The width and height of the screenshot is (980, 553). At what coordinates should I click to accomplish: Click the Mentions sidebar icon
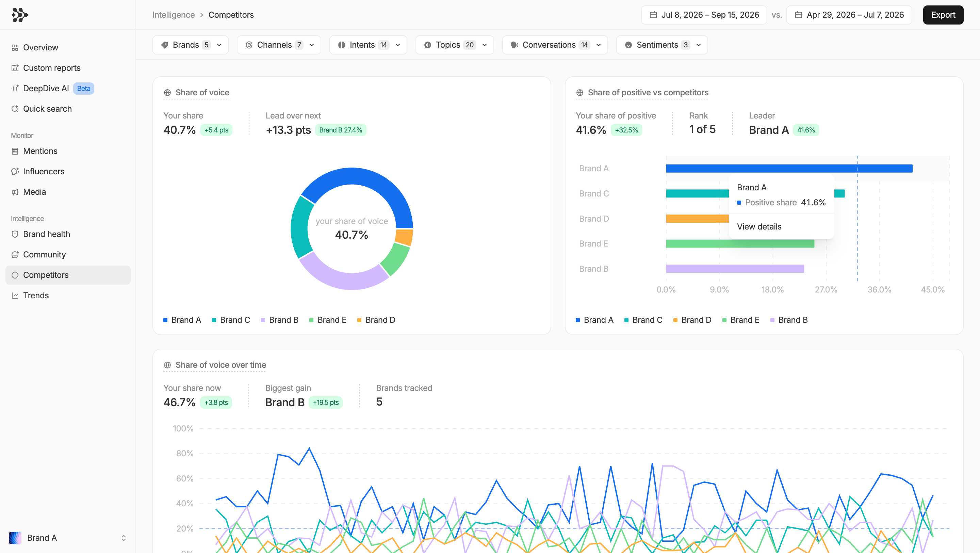(x=15, y=151)
